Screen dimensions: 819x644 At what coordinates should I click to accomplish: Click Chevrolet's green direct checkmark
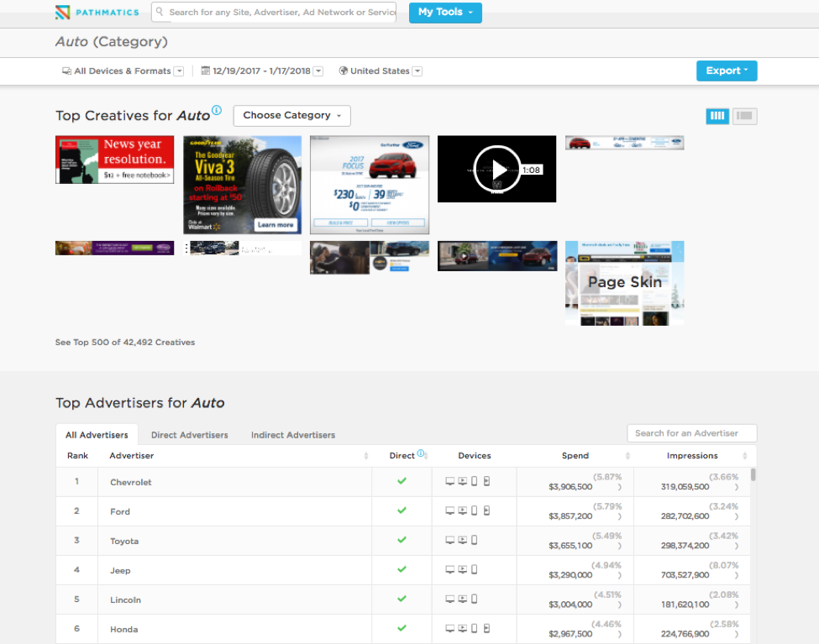coord(402,481)
